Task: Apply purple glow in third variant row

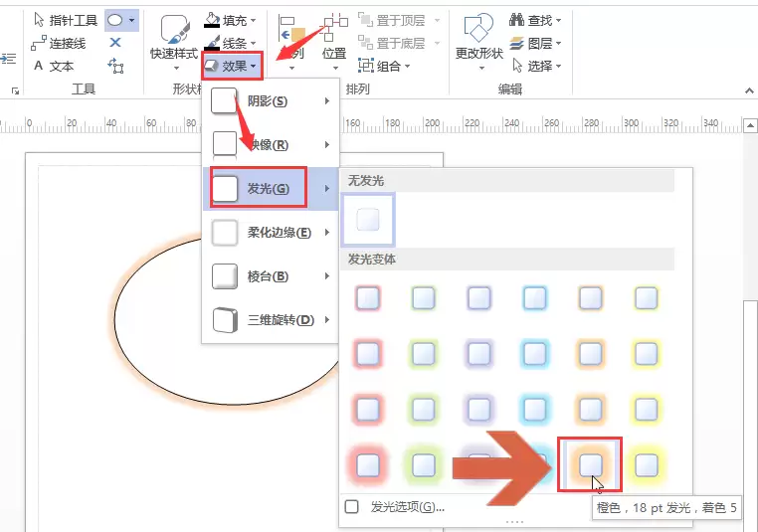Action: pyautogui.click(x=479, y=410)
